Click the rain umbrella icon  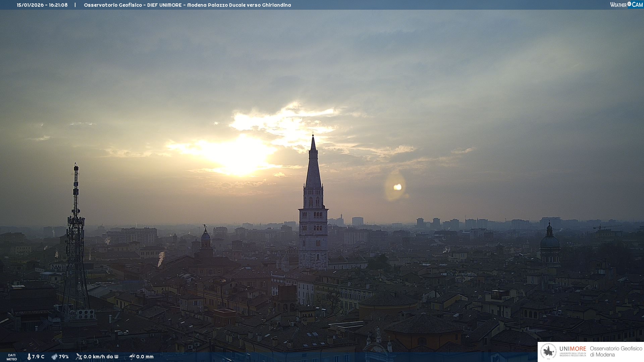132,357
